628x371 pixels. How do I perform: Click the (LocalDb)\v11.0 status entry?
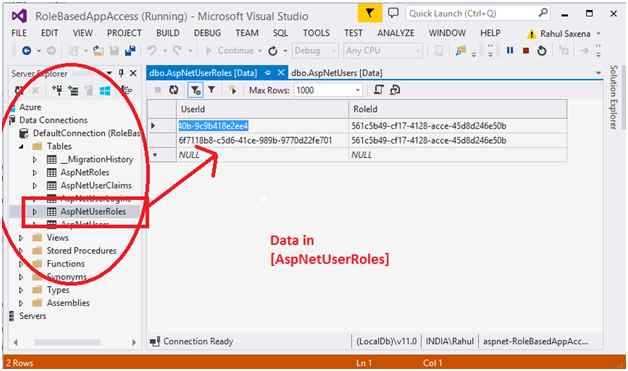[386, 342]
